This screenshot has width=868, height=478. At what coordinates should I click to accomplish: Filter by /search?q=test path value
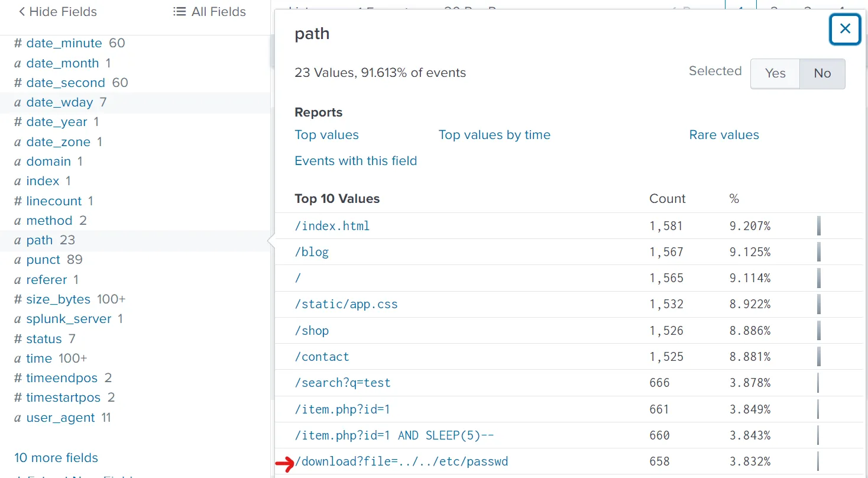tap(342, 382)
